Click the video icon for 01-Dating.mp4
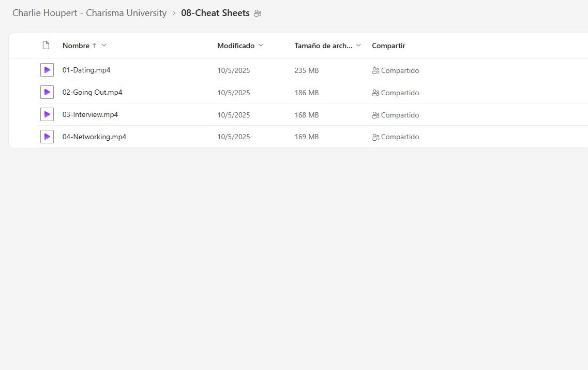Screen dimensions: 588x370 47,70
